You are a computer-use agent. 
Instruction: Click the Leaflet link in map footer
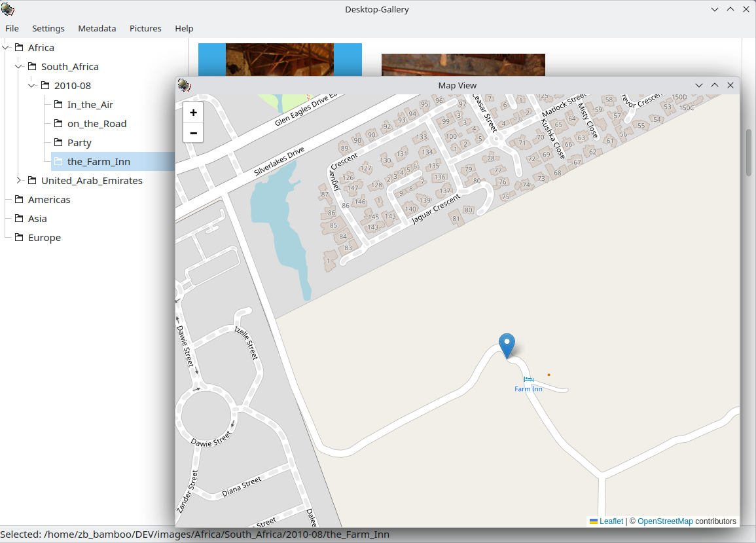(611, 521)
